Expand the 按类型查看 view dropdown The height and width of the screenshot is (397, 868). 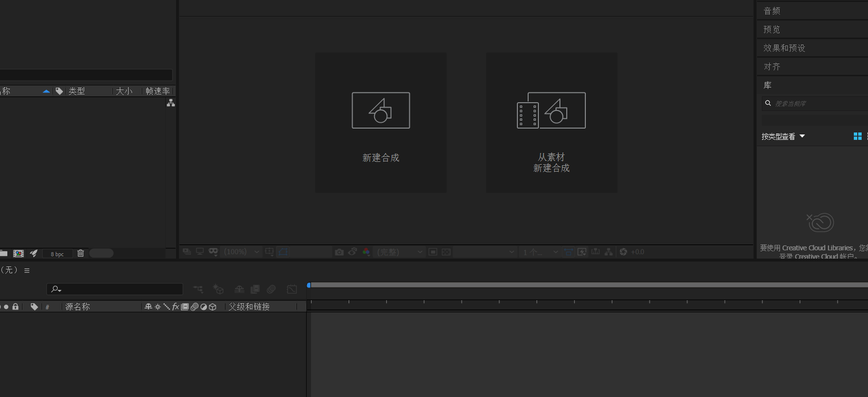(x=783, y=136)
